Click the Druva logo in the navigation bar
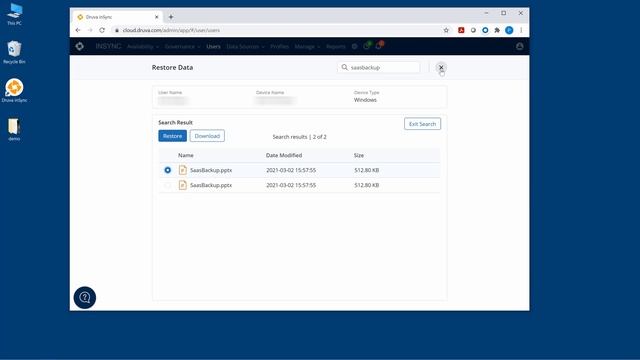Viewport: 640px width, 360px height. (80, 47)
